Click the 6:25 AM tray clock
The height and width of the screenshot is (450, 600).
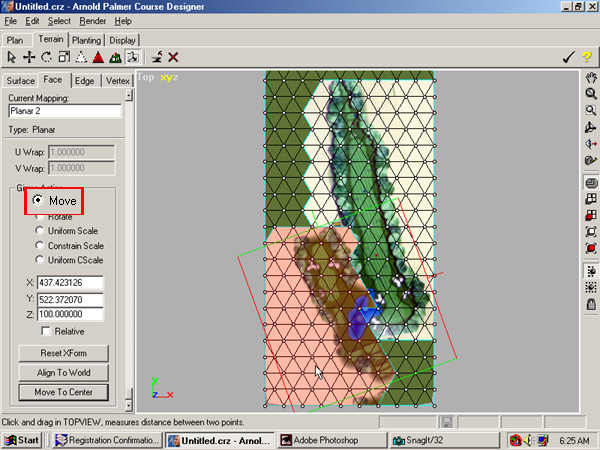(x=574, y=440)
